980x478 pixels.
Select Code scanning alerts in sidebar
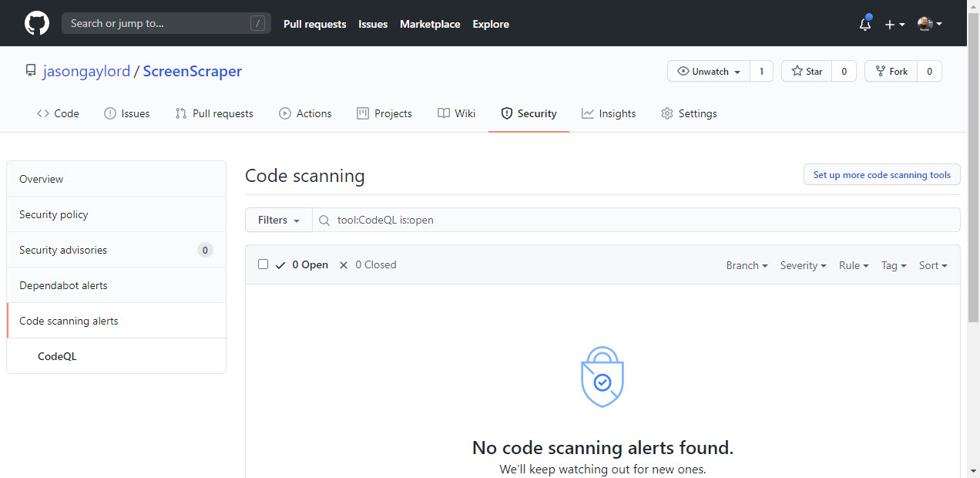point(116,321)
